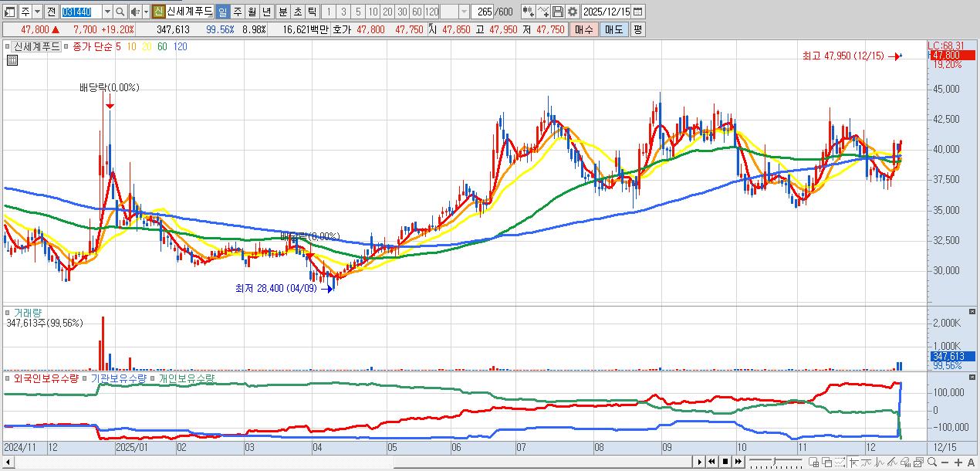Open the 주 type dropdown arrow at top left
Viewport: 980px width, 471px height.
coord(37,12)
